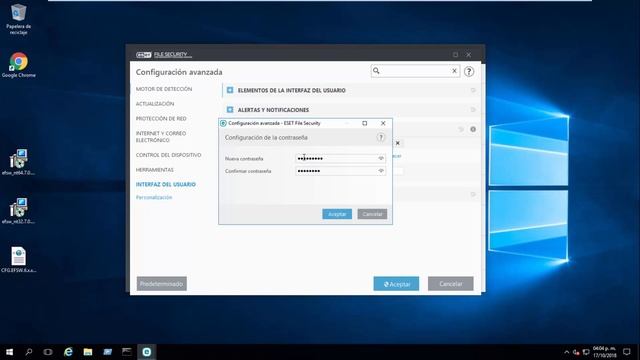Revert Elementos de la interfaz section to default
The width and height of the screenshot is (640, 360).
pos(473,90)
